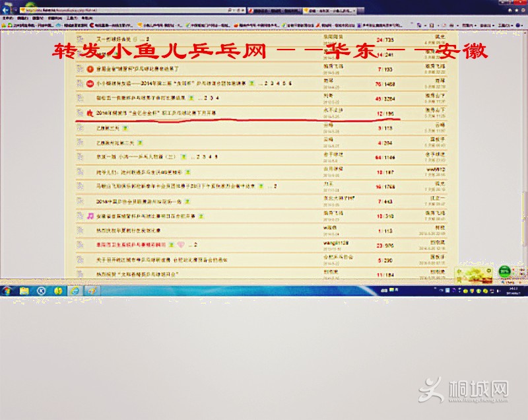The width and height of the screenshot is (528, 420).
Task: Click the Internet Explorer taskbar icon
Action: [x=75, y=291]
